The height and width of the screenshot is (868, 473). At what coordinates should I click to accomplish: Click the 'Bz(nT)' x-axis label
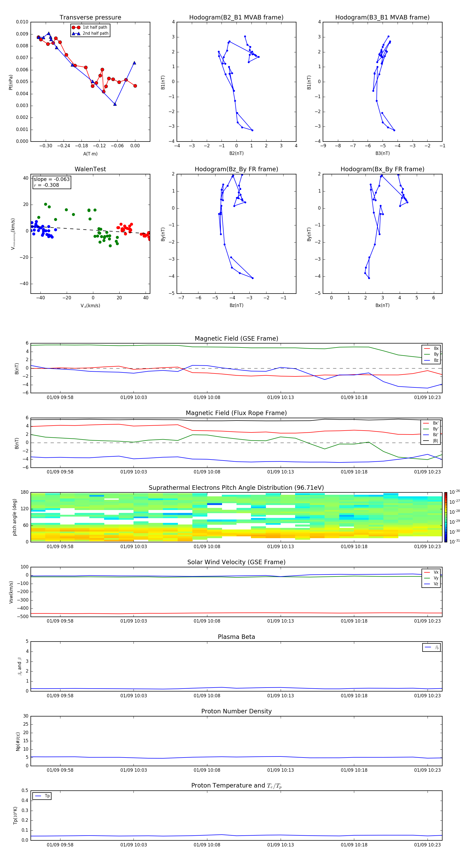tap(236, 305)
